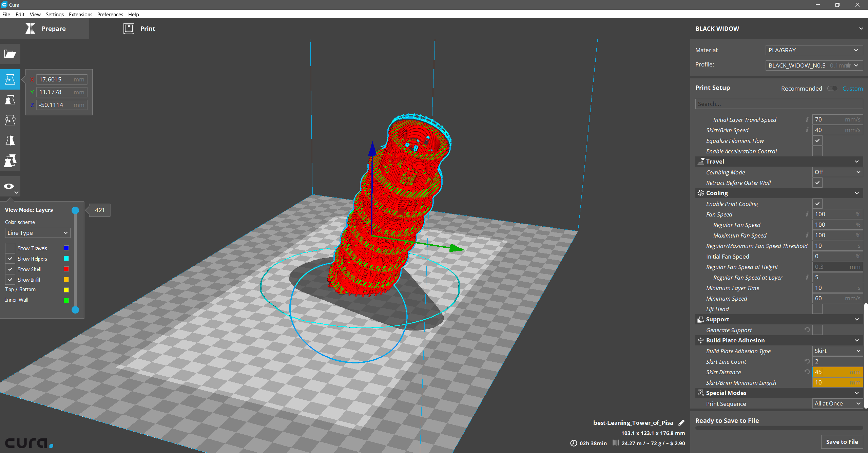
Task: Toggle Show Infill checkbox
Action: pyautogui.click(x=10, y=280)
